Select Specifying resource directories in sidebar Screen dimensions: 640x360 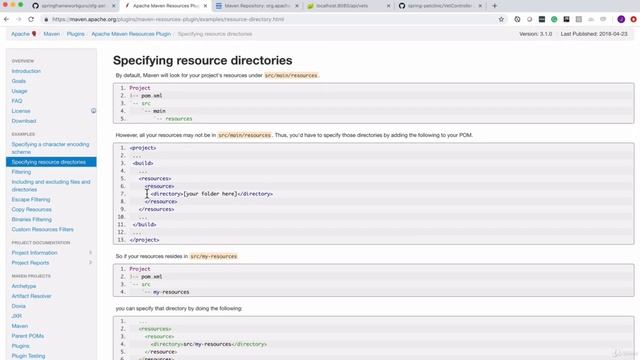51,162
